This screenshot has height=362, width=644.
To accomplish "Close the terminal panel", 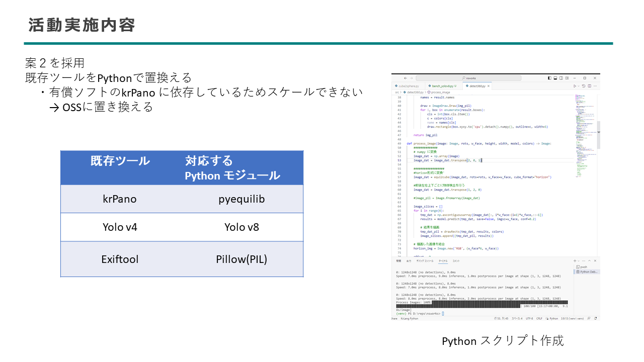I will point(595,261).
